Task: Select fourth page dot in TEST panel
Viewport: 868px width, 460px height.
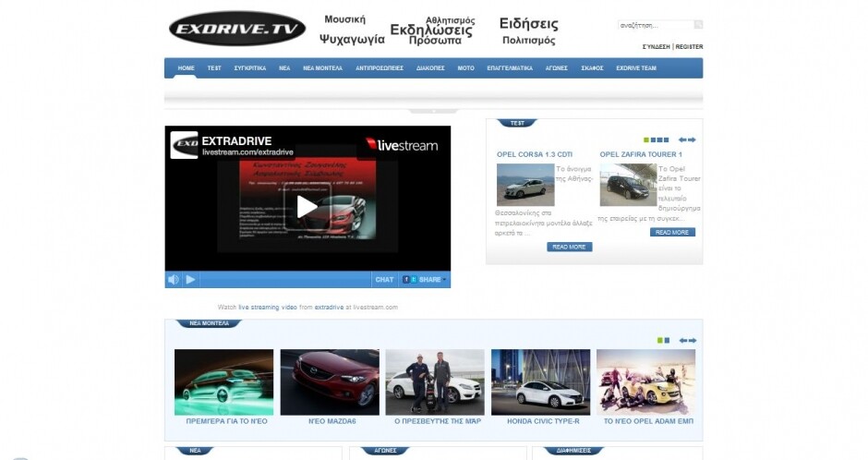Action: (667, 140)
